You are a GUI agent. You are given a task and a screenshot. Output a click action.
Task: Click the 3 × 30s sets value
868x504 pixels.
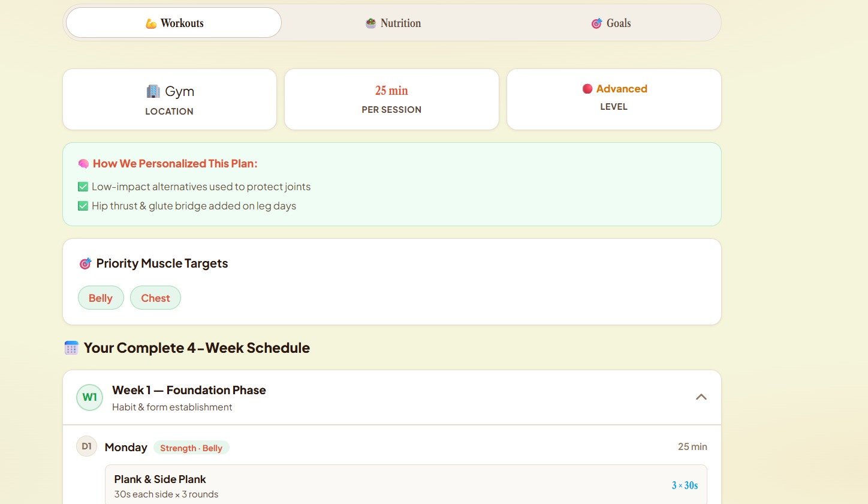pyautogui.click(x=685, y=485)
